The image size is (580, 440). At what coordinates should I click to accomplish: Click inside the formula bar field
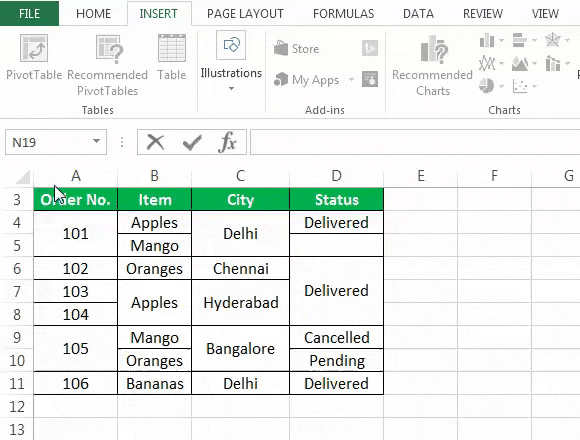point(415,142)
